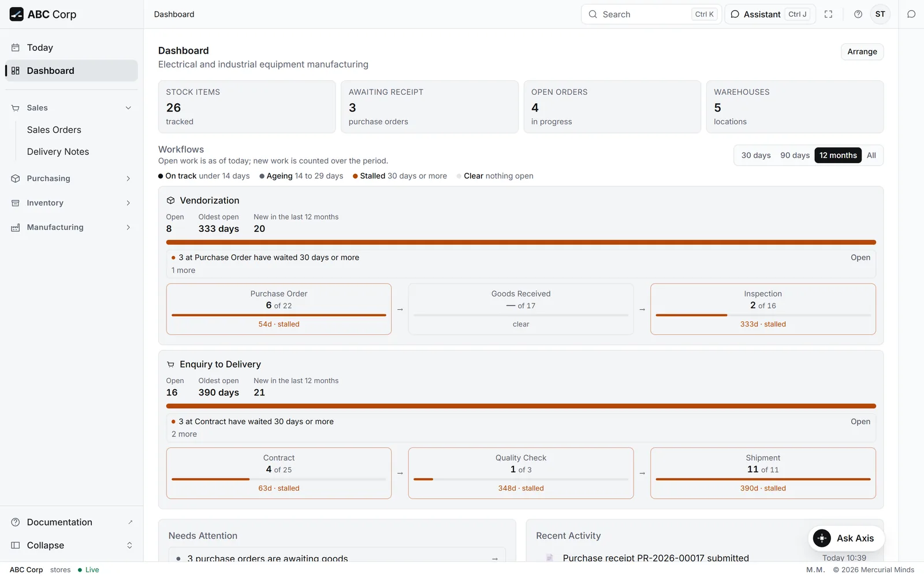The width and height of the screenshot is (924, 578).
Task: Click the Vendorization box icon
Action: pos(170,201)
